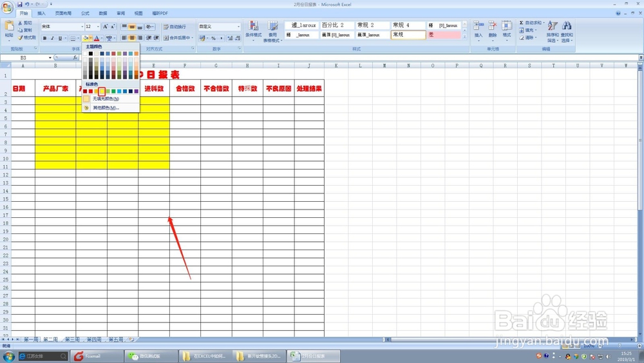This screenshot has height=363, width=644.
Task: Toggle italic formatting (I)
Action: [52, 38]
